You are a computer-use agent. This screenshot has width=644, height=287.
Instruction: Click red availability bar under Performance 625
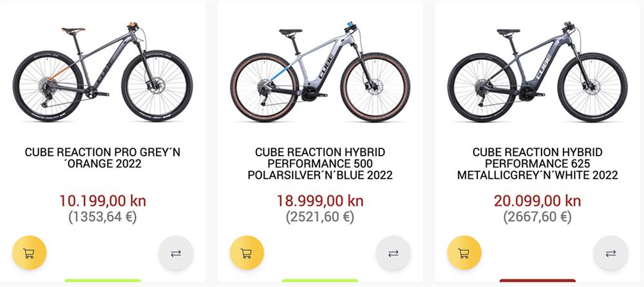coord(538,281)
